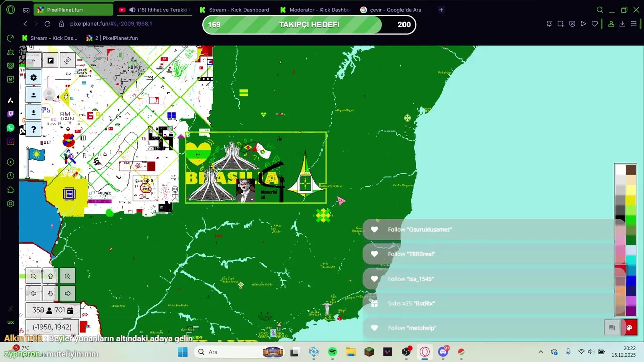
Task: Go back in browser history
Action: click(x=25, y=24)
